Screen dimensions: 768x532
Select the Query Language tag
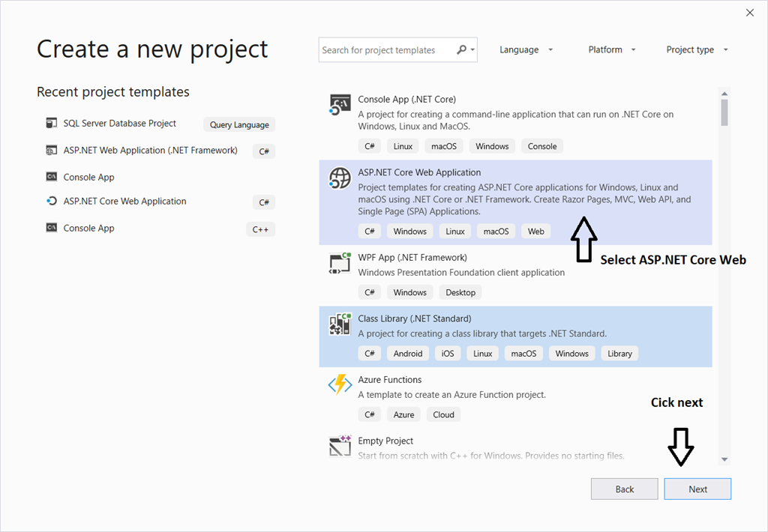point(238,124)
